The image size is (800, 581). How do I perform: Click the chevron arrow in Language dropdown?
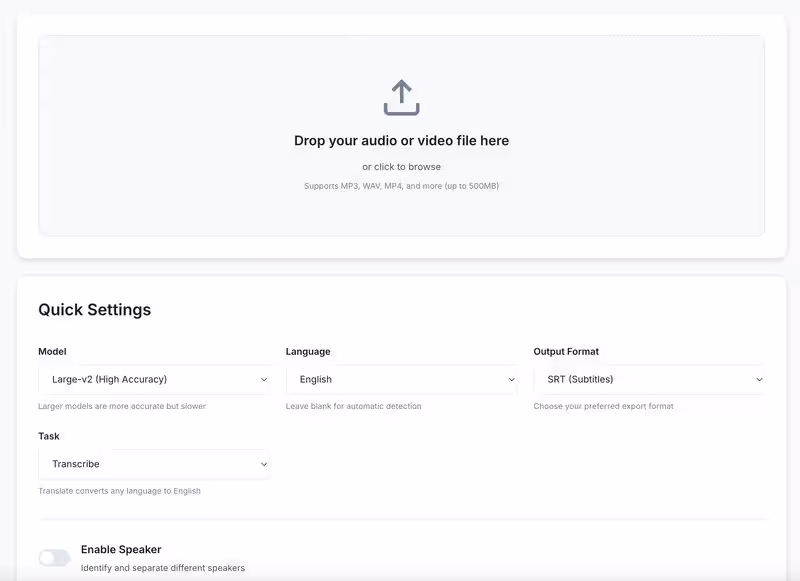point(512,380)
